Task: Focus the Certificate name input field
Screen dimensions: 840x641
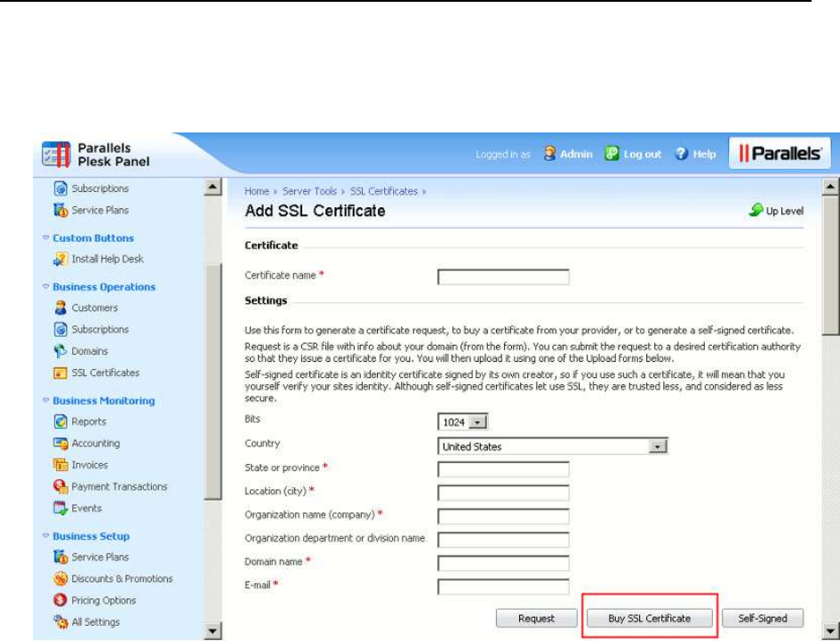Action: click(503, 277)
